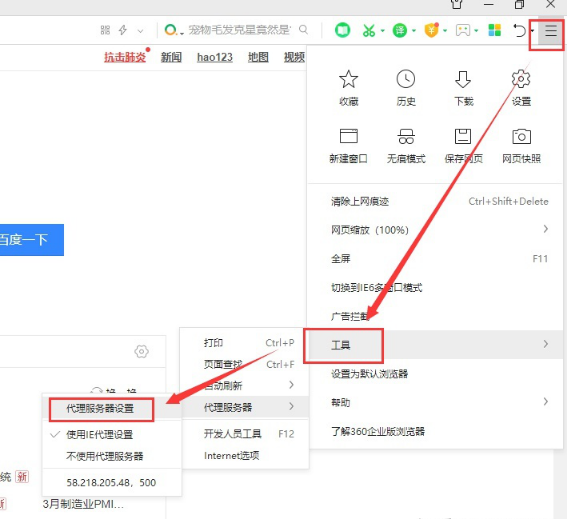Click the lightning speed mode icon

[123, 30]
